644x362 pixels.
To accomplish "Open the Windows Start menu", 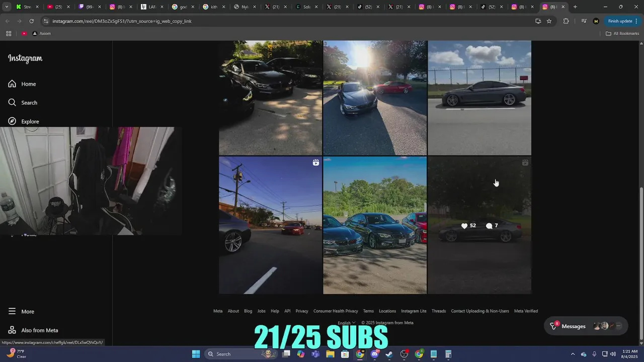I will 196,354.
